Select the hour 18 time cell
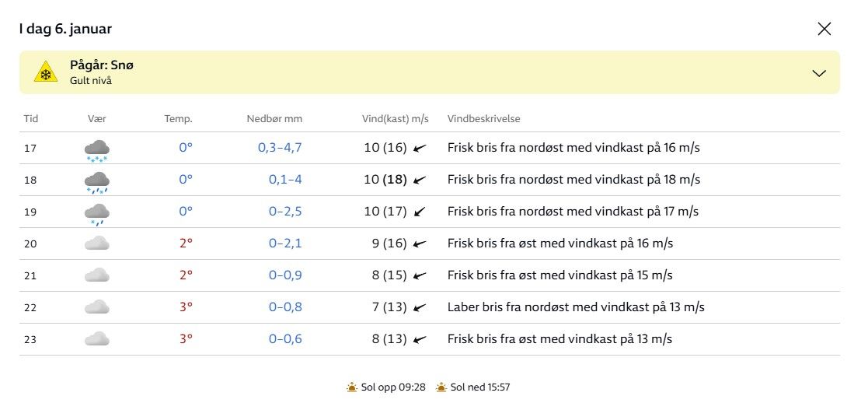 [30, 180]
